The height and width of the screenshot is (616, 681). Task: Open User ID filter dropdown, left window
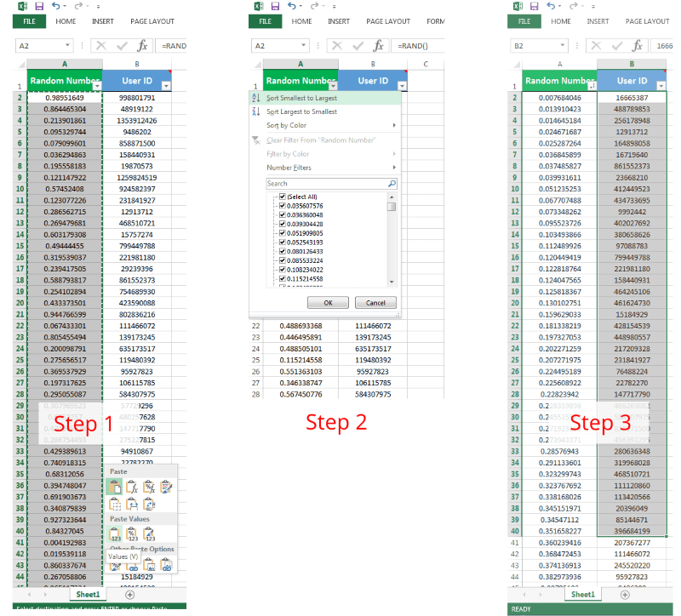click(x=166, y=86)
